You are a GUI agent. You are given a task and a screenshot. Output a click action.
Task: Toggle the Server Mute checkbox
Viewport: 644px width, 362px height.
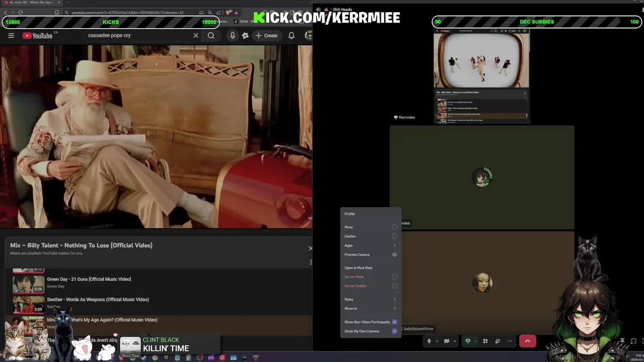click(x=394, y=277)
